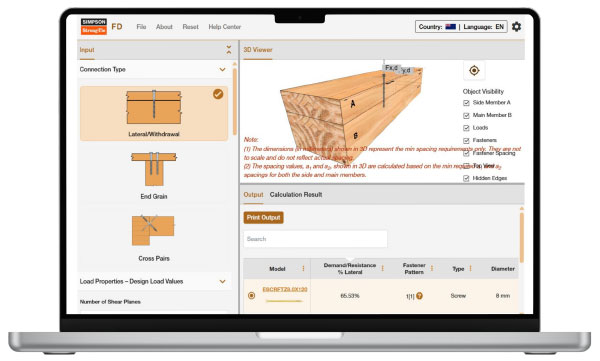Open the settings gear icon

516,27
